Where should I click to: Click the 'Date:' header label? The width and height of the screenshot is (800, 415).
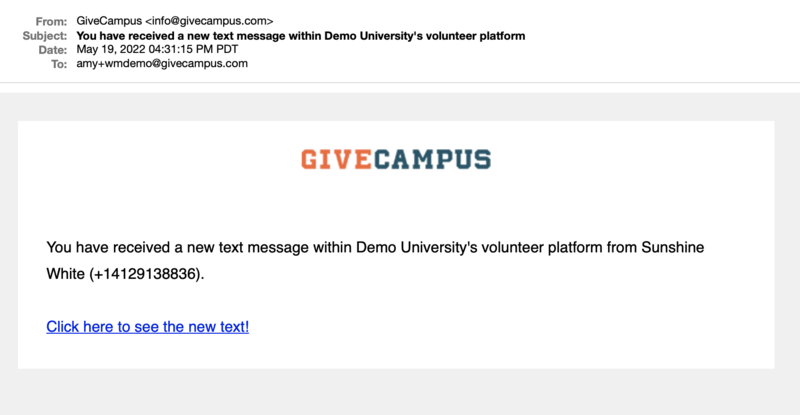point(53,50)
